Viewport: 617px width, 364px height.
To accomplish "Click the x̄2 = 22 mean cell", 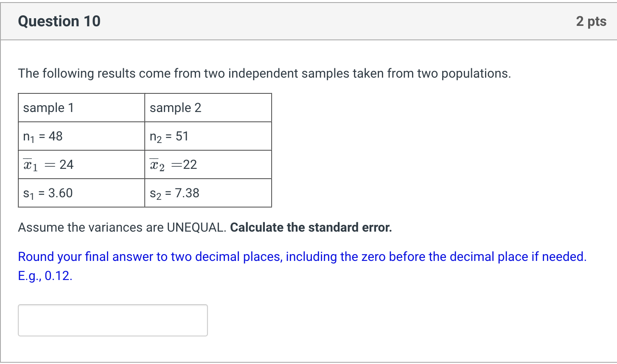I will (208, 165).
